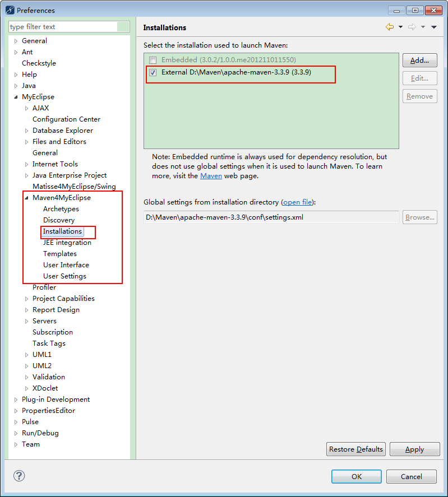
Task: Click the Remove button
Action: pyautogui.click(x=420, y=96)
